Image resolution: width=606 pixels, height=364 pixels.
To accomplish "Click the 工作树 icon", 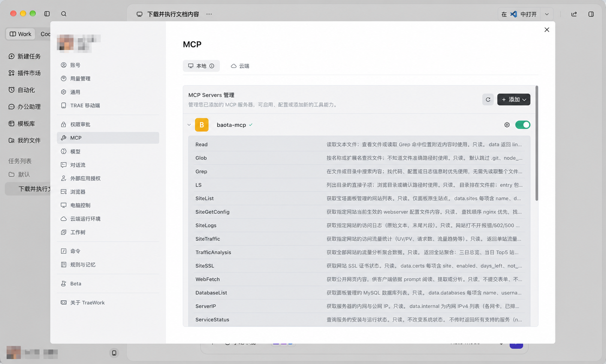I will (64, 232).
